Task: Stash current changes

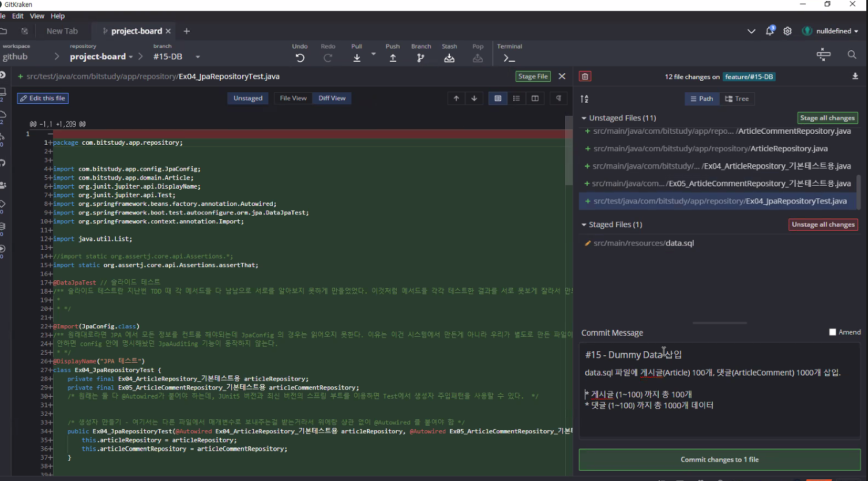Action: (449, 53)
